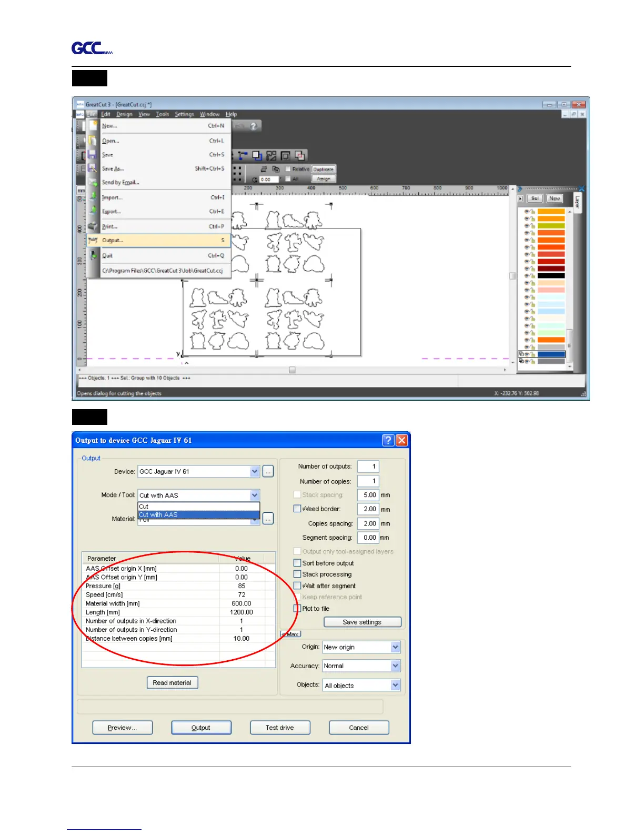Click the Sel button in layer panel

[x=535, y=198]
